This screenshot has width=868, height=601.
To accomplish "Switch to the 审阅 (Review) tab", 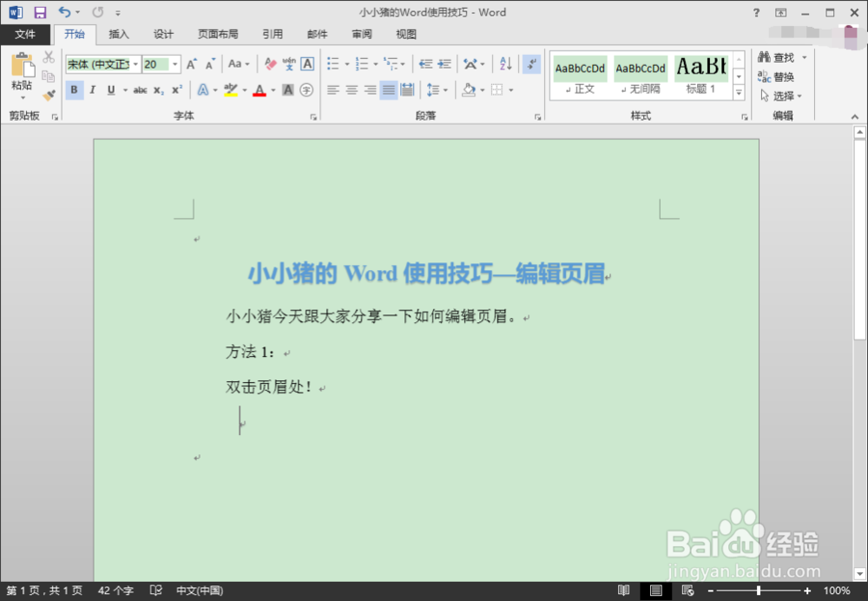I will [361, 35].
